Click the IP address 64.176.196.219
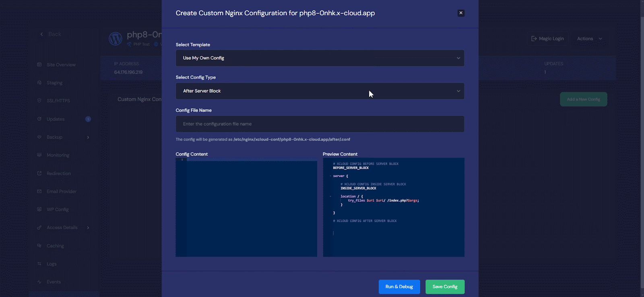 (x=128, y=72)
